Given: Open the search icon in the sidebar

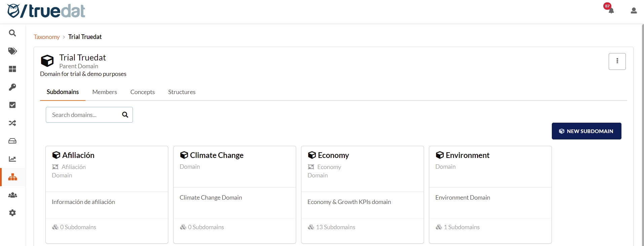Looking at the screenshot, I should click(x=12, y=33).
